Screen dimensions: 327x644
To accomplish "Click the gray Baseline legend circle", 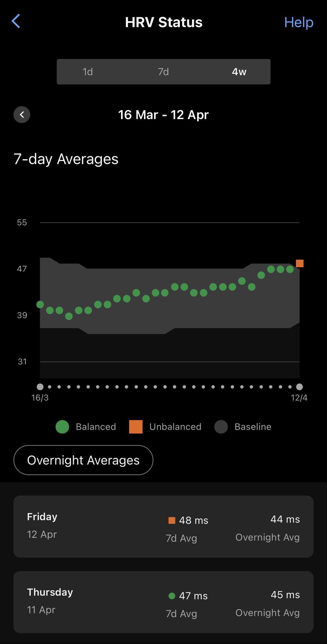I will point(221,427).
